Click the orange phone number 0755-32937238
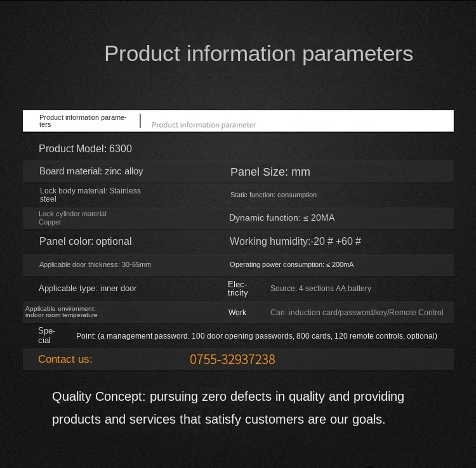The width and height of the screenshot is (476, 468). (232, 360)
